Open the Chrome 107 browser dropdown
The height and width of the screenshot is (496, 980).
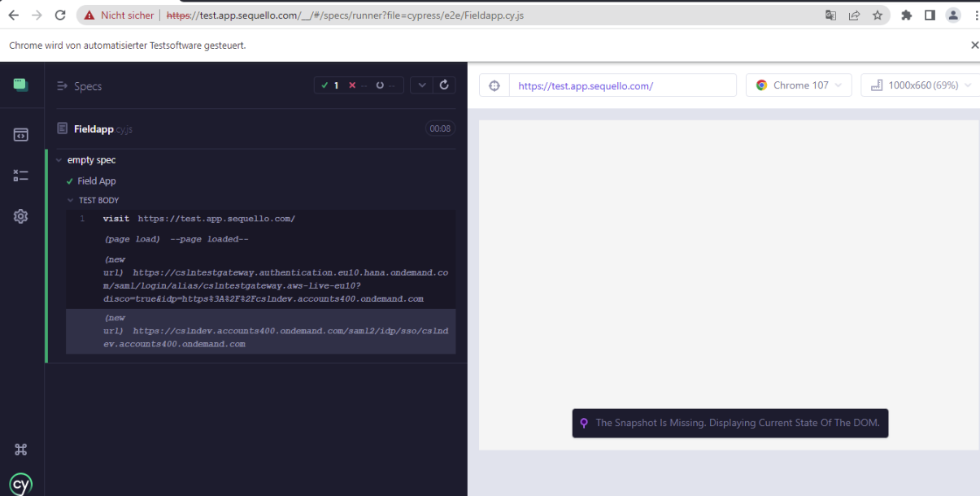(x=798, y=85)
